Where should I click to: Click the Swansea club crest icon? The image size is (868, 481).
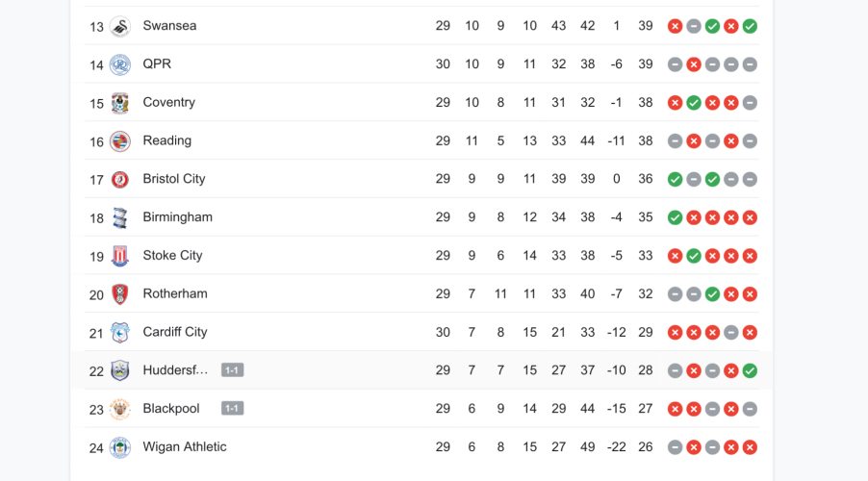[x=119, y=26]
